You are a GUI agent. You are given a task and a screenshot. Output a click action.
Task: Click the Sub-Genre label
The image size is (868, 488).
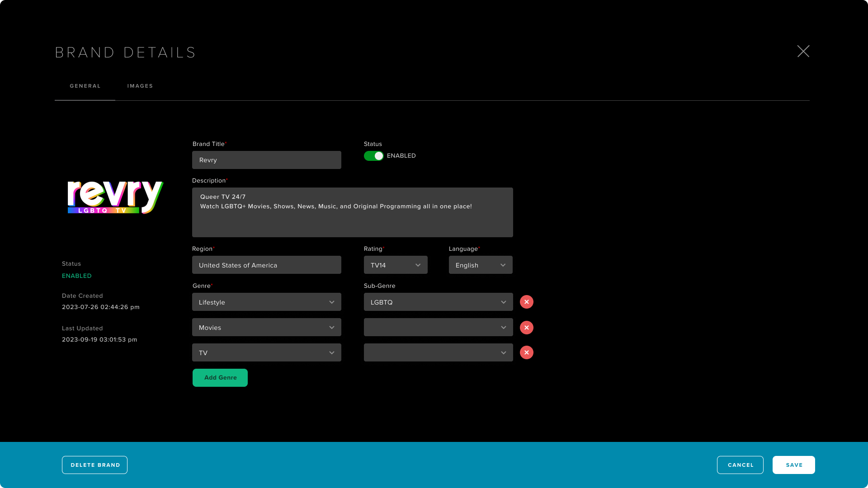pos(380,286)
